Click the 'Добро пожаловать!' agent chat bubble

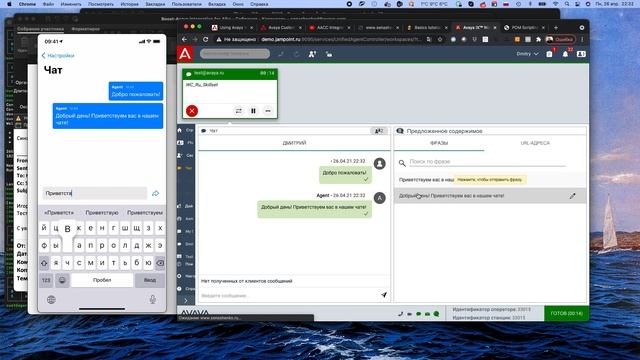click(345, 174)
